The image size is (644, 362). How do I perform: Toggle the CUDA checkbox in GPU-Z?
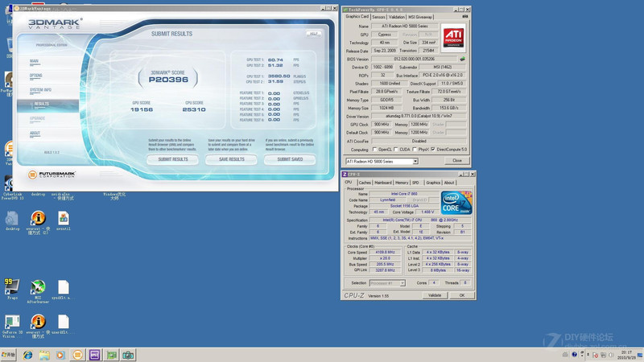pyautogui.click(x=396, y=150)
